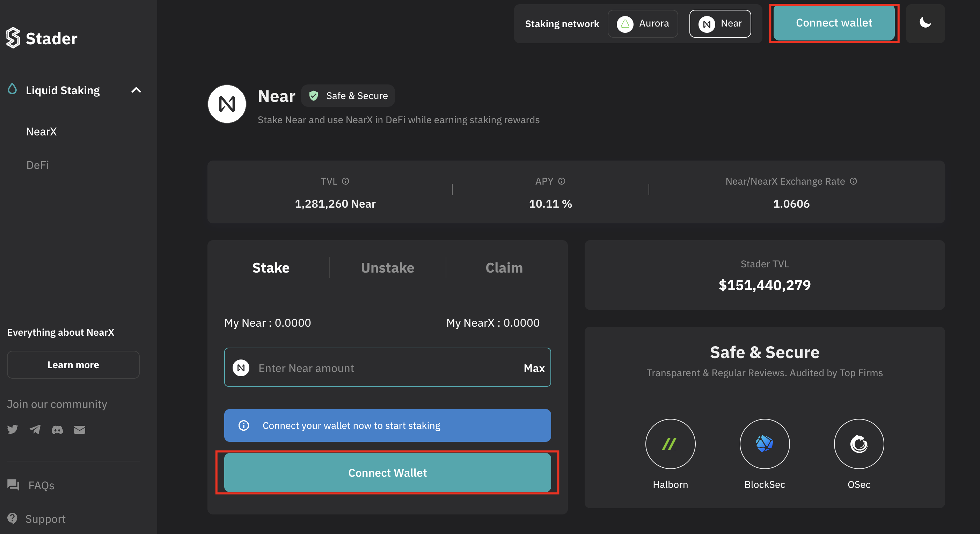Click Connect your wallet notice banner
This screenshot has height=534, width=980.
387,425
